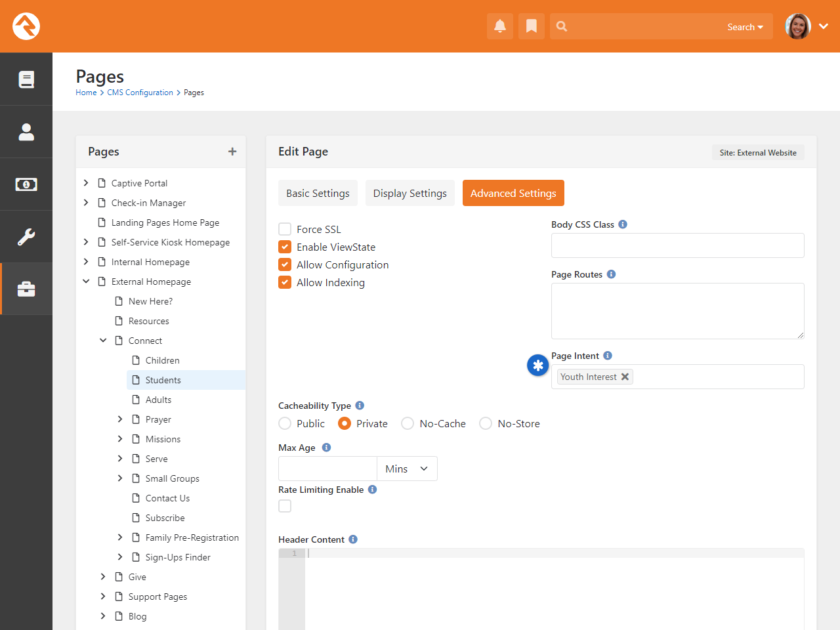Open the Missions page
840x630 pixels.
(163, 439)
